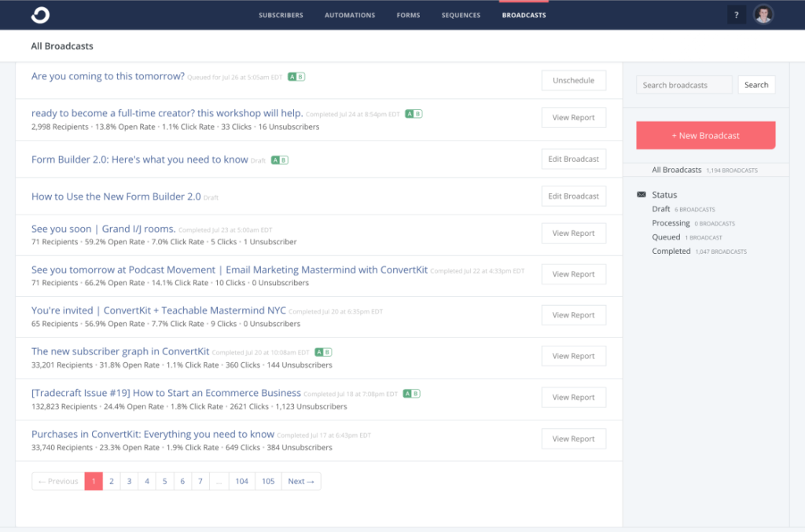Image resolution: width=805 pixels, height=532 pixels.
Task: Open the Help question mark icon
Action: (x=736, y=14)
